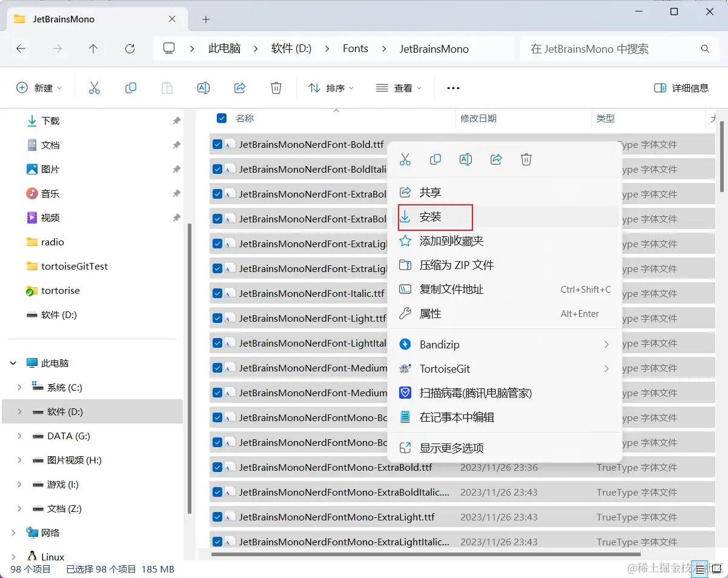Click the context menu Rename icon

click(466, 159)
